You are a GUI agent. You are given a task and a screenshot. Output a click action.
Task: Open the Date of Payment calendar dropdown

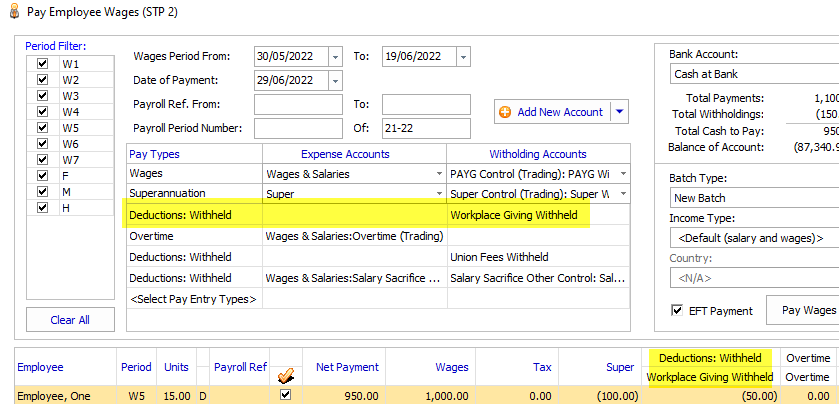click(x=334, y=81)
